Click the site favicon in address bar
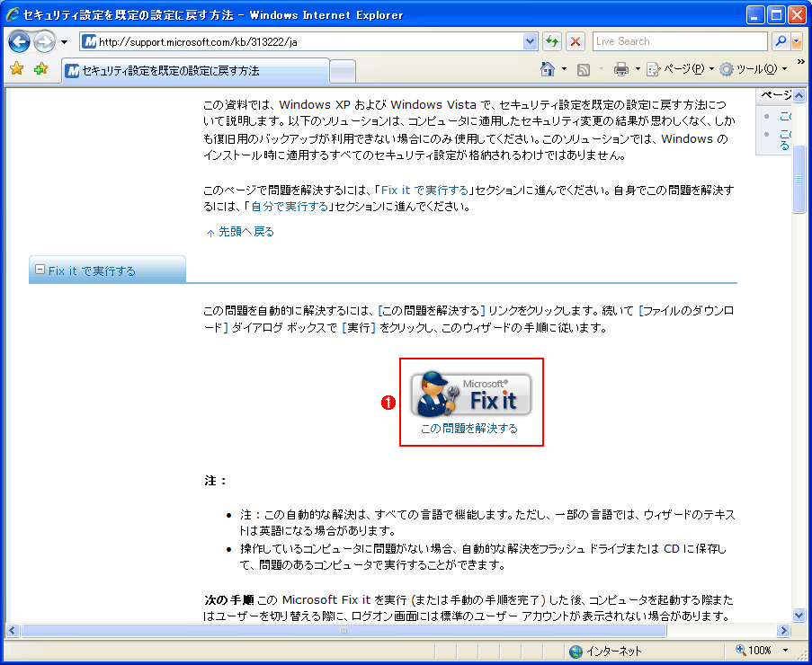812x665 pixels. [x=90, y=42]
